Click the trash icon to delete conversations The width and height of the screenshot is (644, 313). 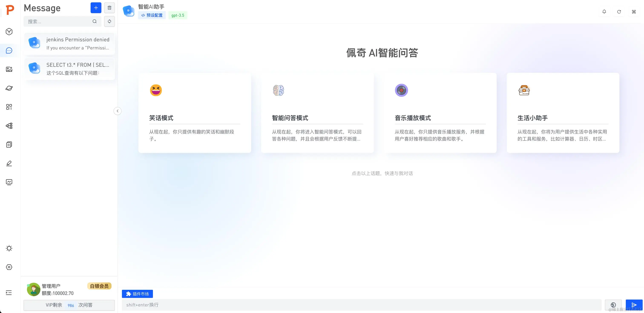(109, 8)
